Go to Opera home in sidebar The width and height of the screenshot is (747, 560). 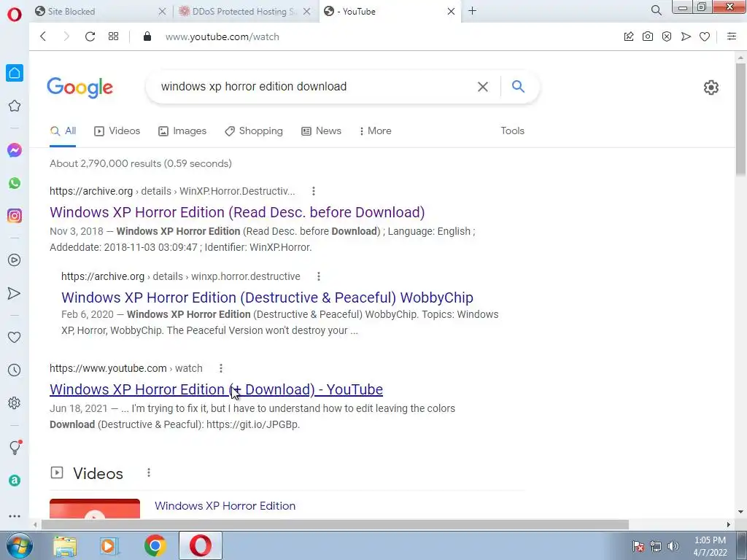pos(15,73)
